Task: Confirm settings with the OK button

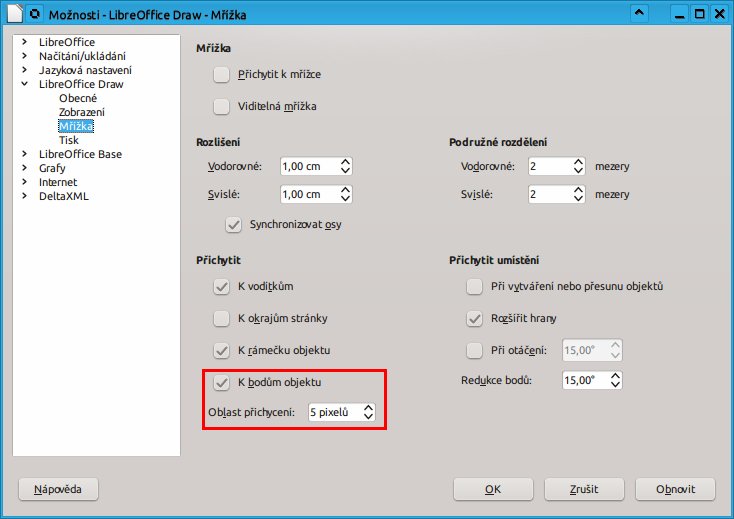Action: [x=493, y=489]
